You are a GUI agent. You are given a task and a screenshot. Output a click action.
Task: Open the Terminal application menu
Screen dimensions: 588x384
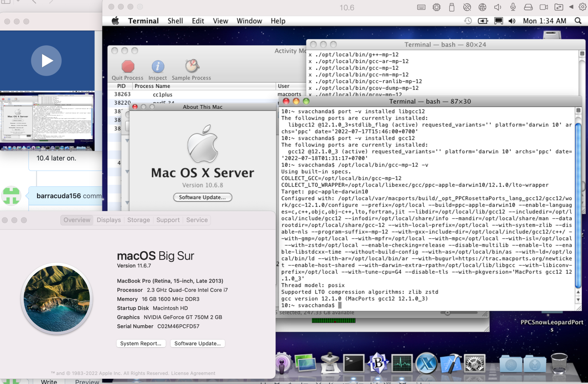143,21
